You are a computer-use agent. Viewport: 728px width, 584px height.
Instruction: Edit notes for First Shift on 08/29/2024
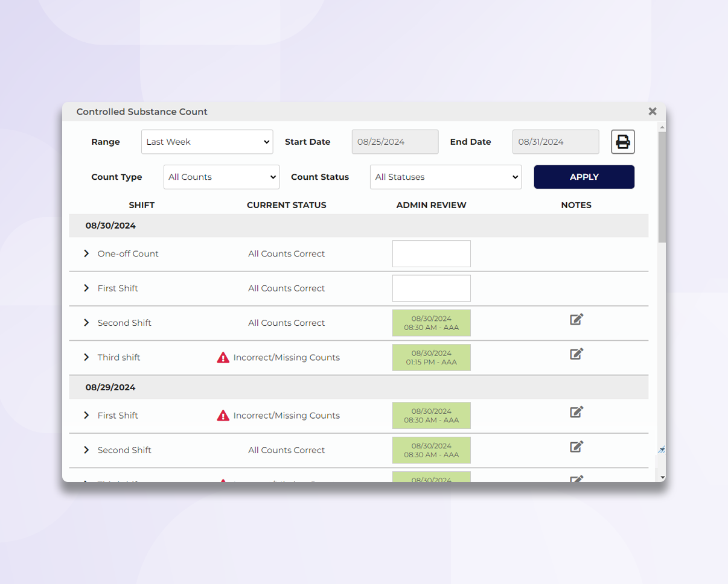pyautogui.click(x=575, y=412)
